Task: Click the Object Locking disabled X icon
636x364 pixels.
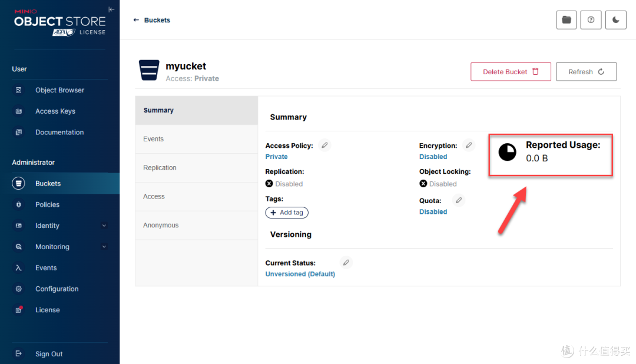Action: coord(423,184)
